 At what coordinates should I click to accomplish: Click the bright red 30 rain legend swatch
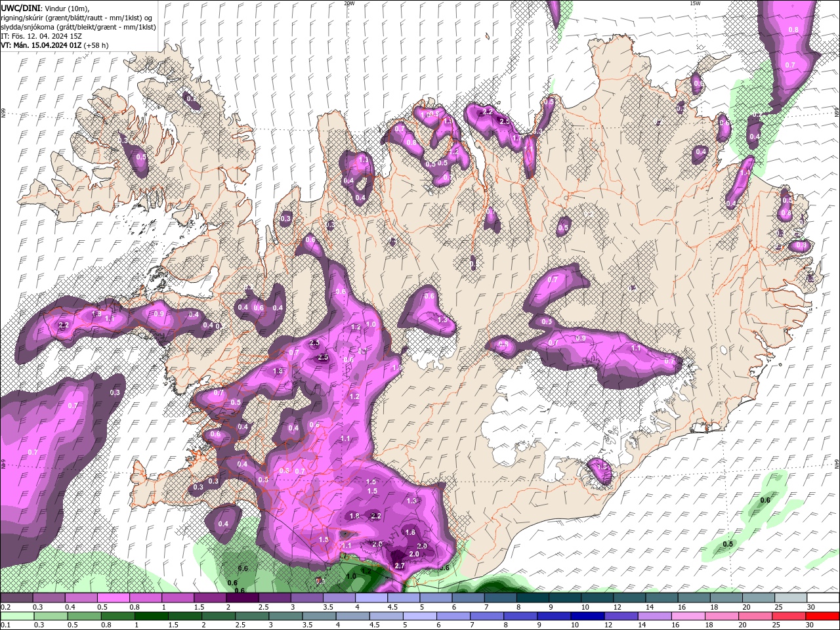823,616
